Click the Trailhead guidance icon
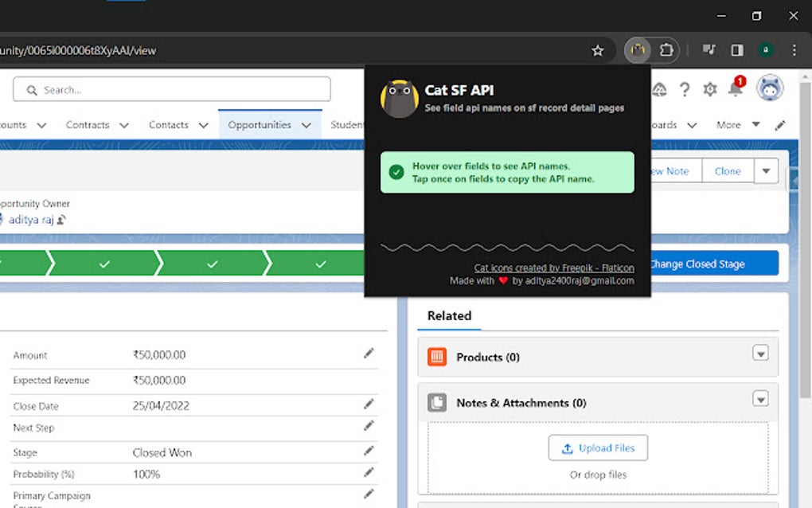 658,89
